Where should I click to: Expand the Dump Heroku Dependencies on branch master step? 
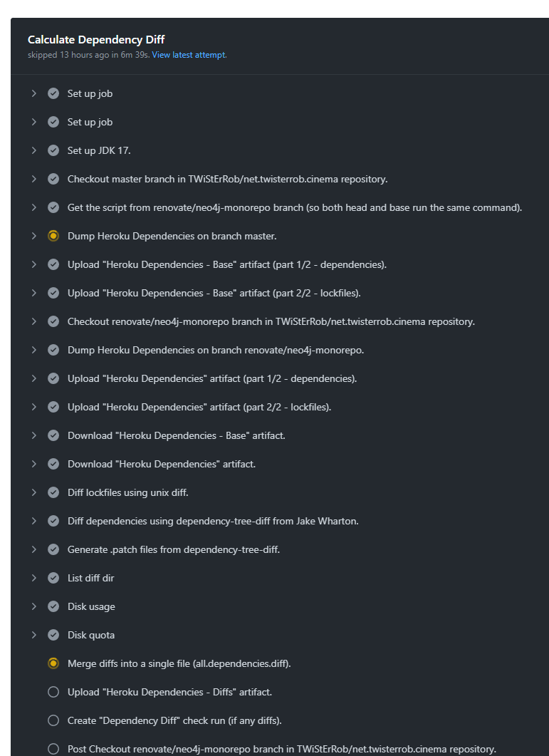(x=33, y=236)
